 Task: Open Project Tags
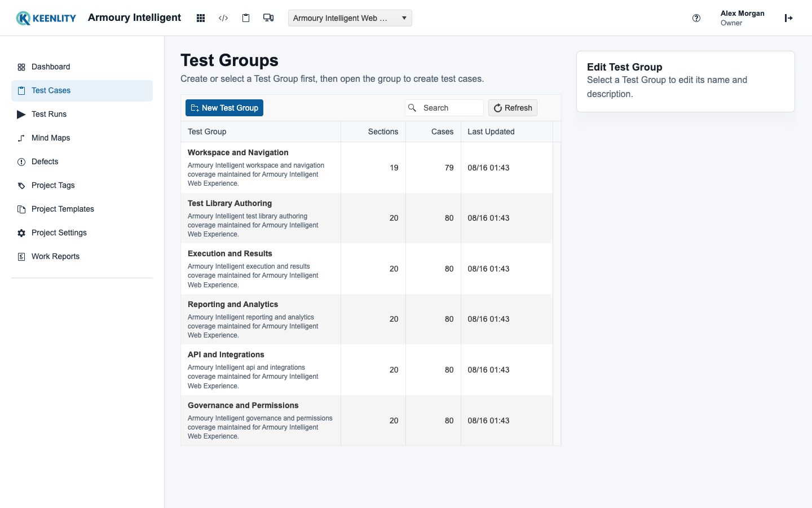click(82, 186)
